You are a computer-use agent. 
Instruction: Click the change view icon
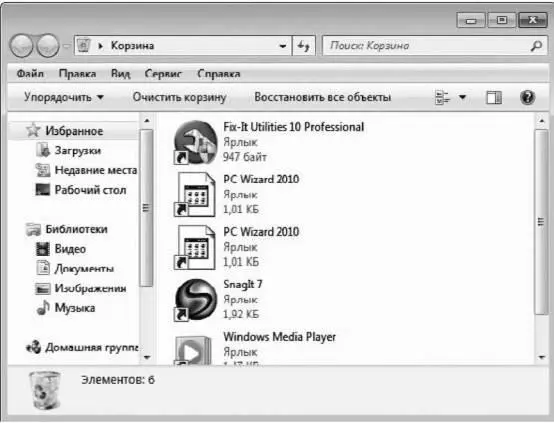point(442,98)
